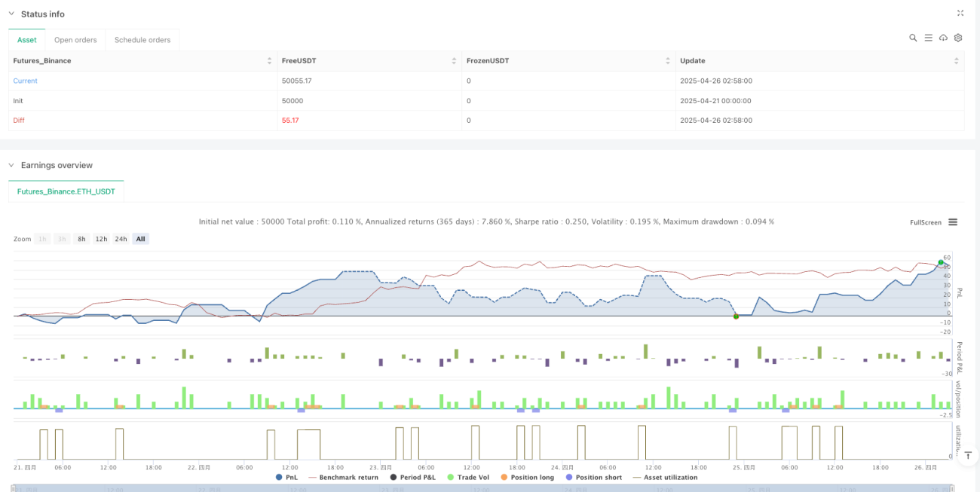Viewport: 980px width, 492px height.
Task: Open the list view icon next to search
Action: click(x=928, y=38)
